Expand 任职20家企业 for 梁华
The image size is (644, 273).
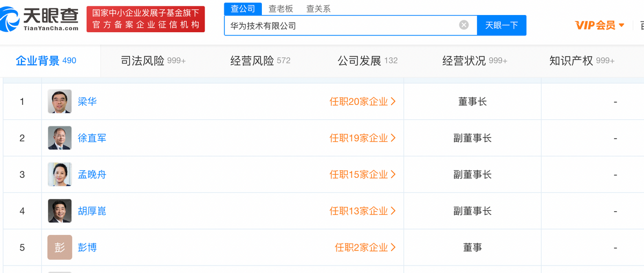point(363,102)
